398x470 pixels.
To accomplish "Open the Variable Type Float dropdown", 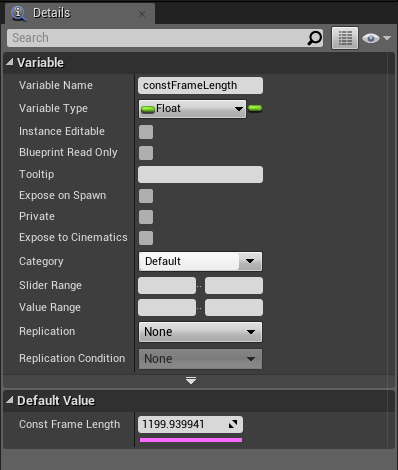I will (192, 109).
